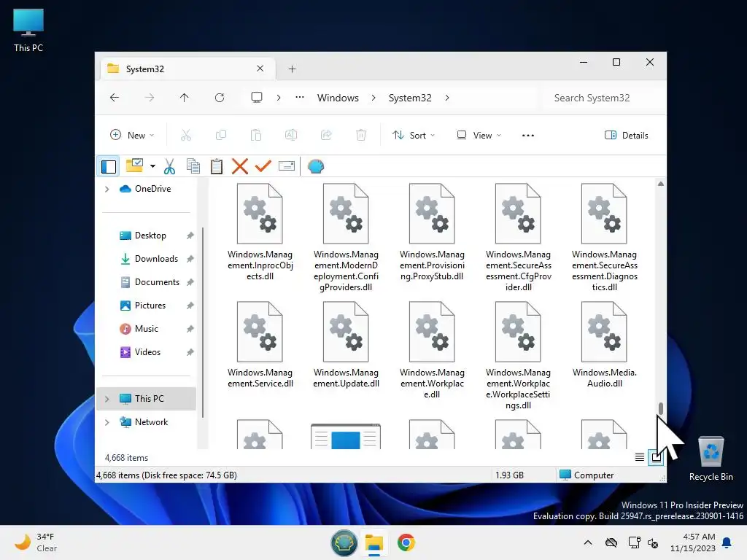Close the System32 tab

[x=260, y=69]
